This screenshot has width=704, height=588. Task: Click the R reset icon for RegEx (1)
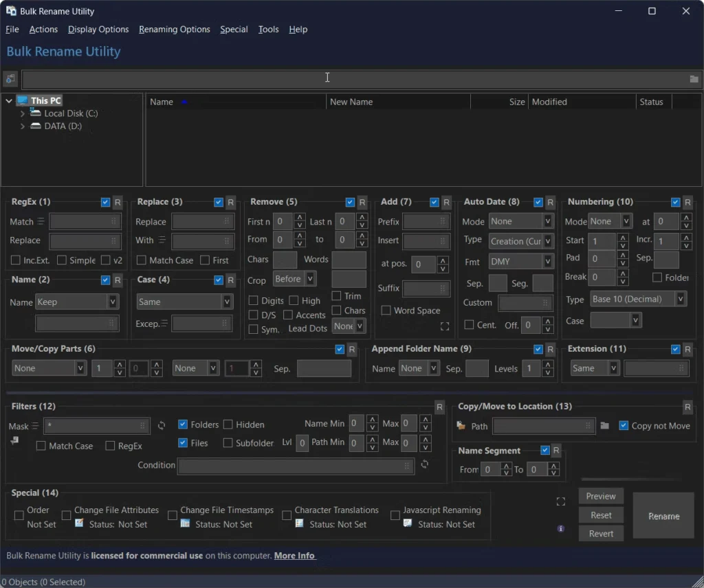118,202
